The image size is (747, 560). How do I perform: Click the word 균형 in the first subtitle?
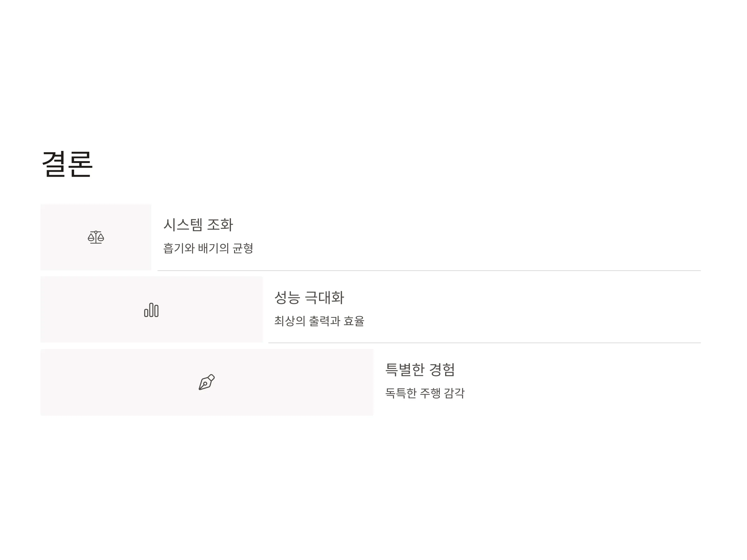243,248
